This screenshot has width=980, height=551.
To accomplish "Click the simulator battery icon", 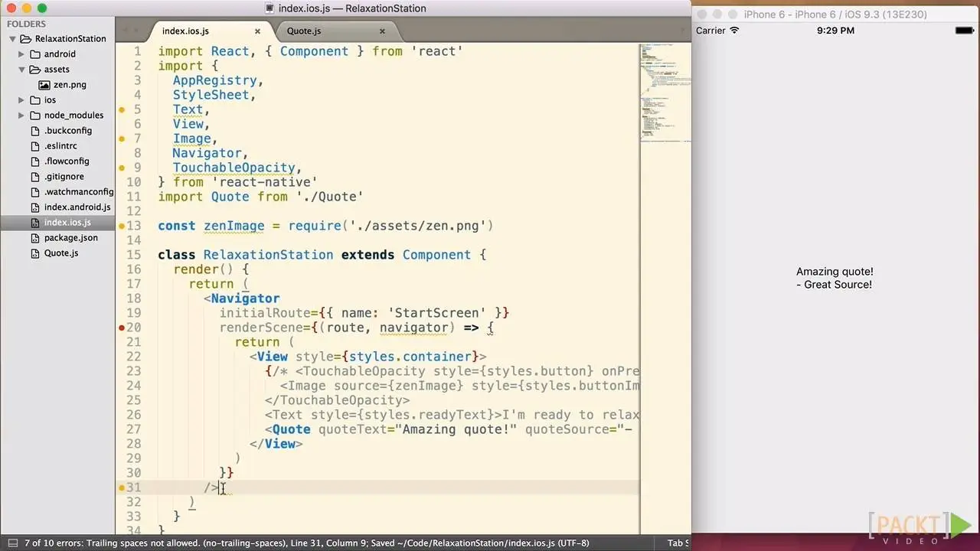I will click(965, 31).
